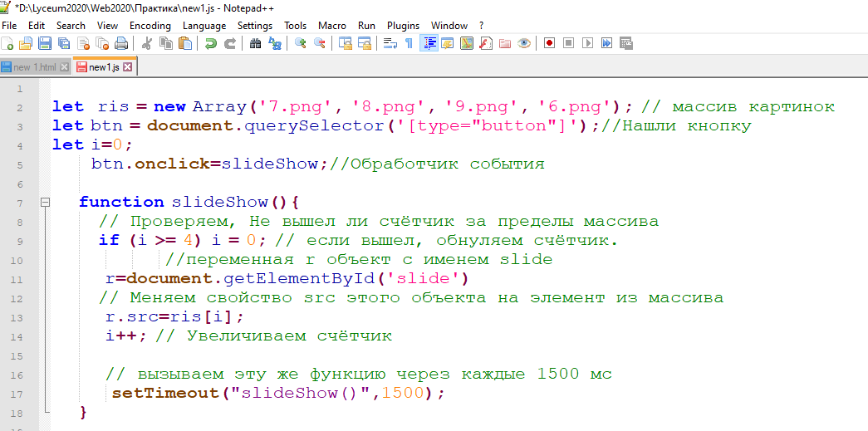Toggle the indent guide button
Screen dimensions: 868x431
click(429, 43)
